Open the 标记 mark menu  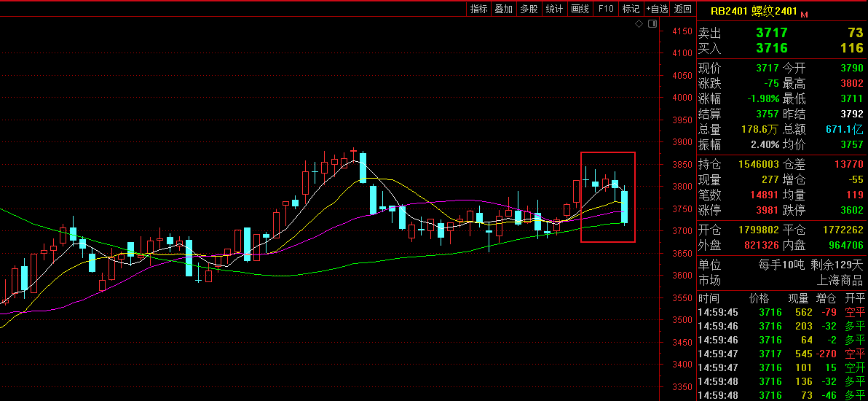coord(631,9)
